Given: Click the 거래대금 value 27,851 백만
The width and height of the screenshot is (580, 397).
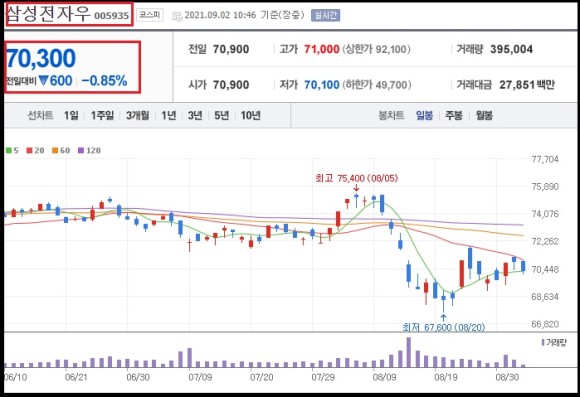Looking at the screenshot, I should [527, 85].
